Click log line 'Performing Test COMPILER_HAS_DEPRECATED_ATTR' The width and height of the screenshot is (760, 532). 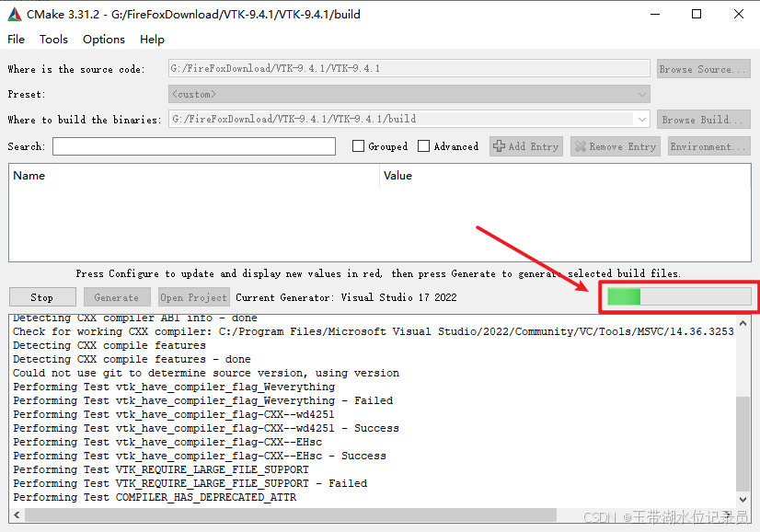coord(155,497)
